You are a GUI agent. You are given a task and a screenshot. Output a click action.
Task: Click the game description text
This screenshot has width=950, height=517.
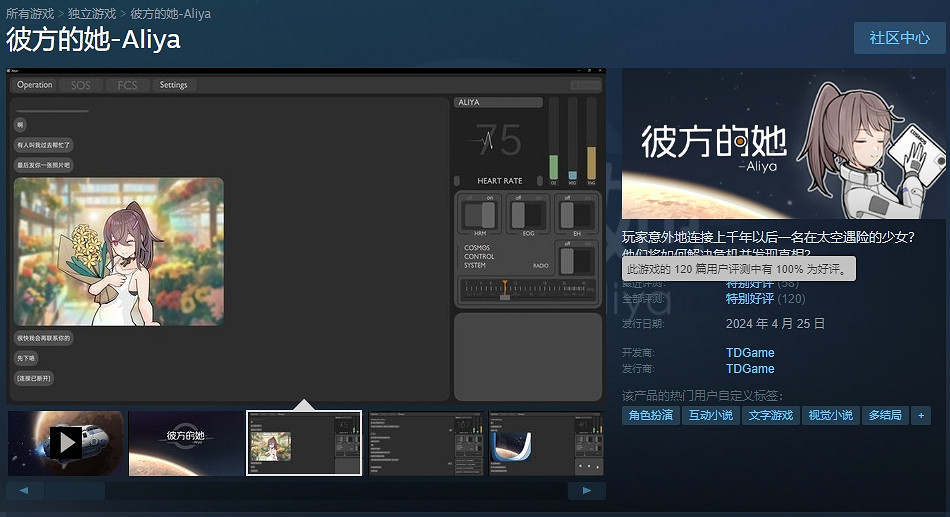coord(768,244)
